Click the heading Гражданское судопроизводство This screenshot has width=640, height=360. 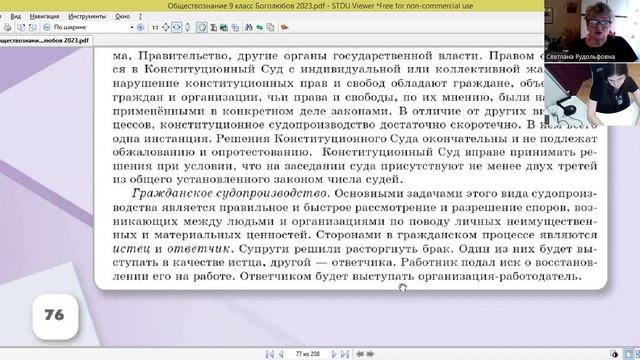coord(231,193)
